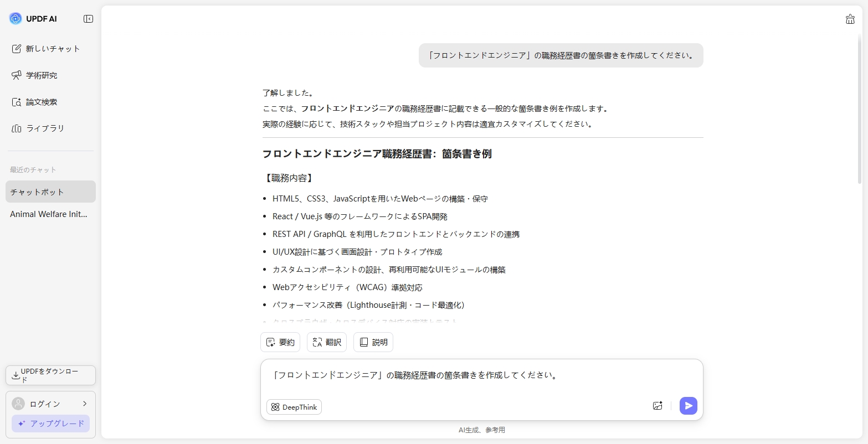Collapse the sidebar panel
868x444 pixels.
[x=88, y=18]
